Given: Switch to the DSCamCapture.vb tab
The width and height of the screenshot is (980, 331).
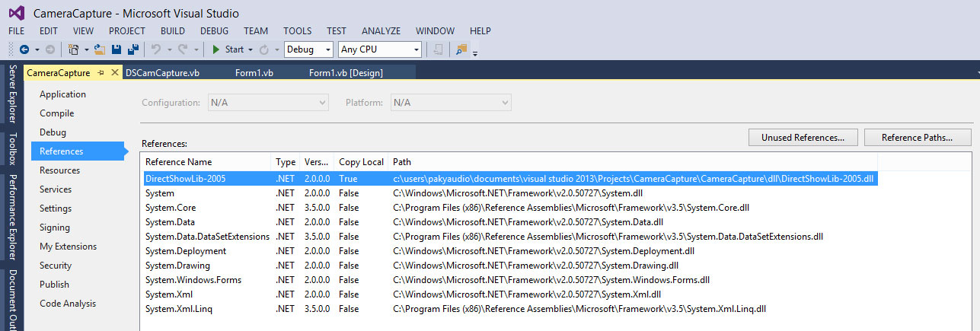Looking at the screenshot, I should [163, 73].
